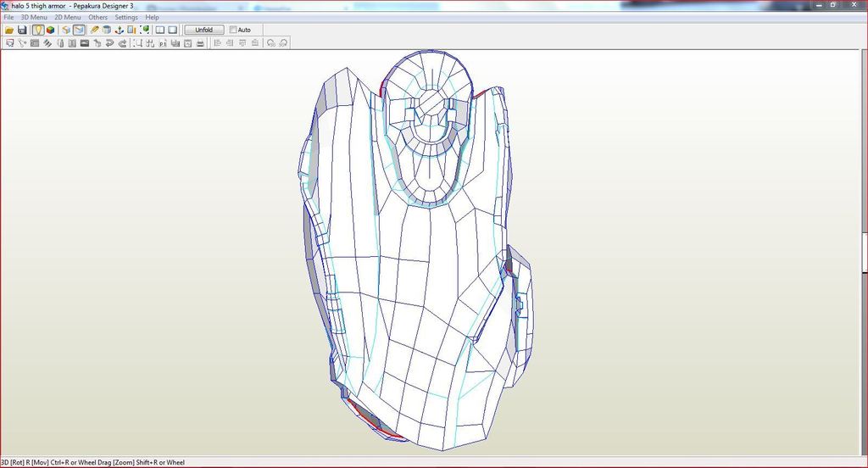Screen dimensions: 868x468
Task: Click the 'halo 5 thigh armor' title text
Action: 38,6
